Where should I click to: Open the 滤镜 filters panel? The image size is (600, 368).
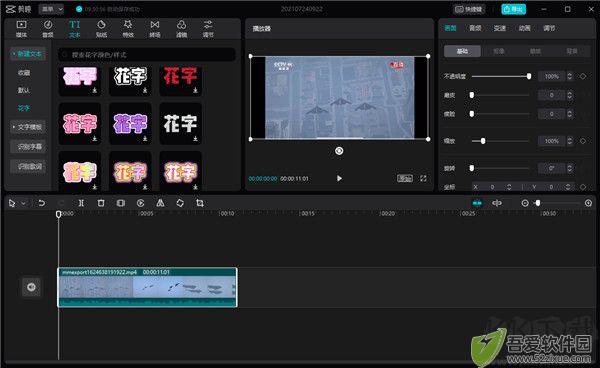(x=181, y=29)
